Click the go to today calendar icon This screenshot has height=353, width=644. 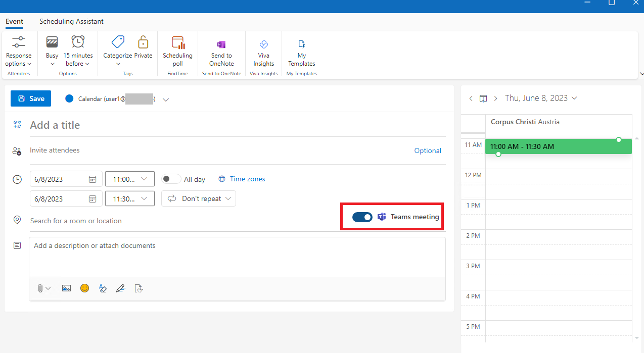coord(483,98)
